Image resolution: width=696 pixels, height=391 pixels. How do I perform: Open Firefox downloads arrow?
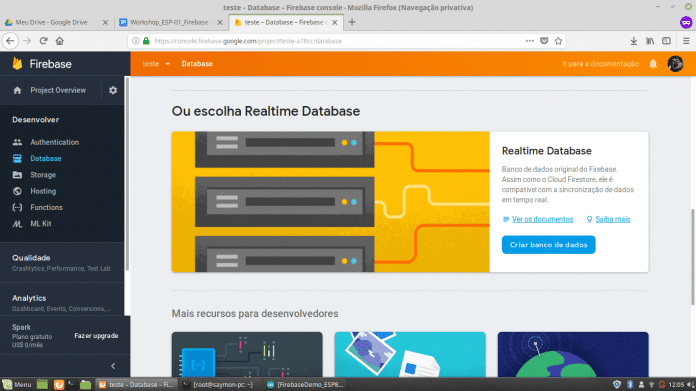tap(634, 41)
